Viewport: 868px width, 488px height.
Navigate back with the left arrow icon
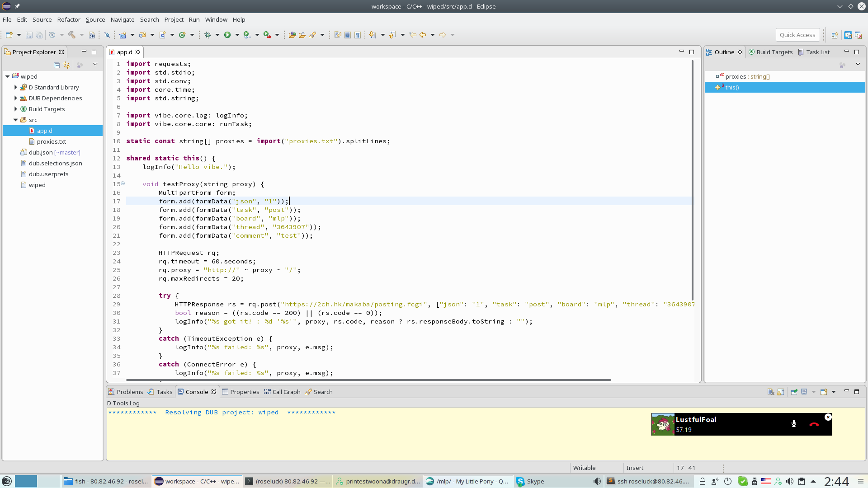[x=423, y=35]
